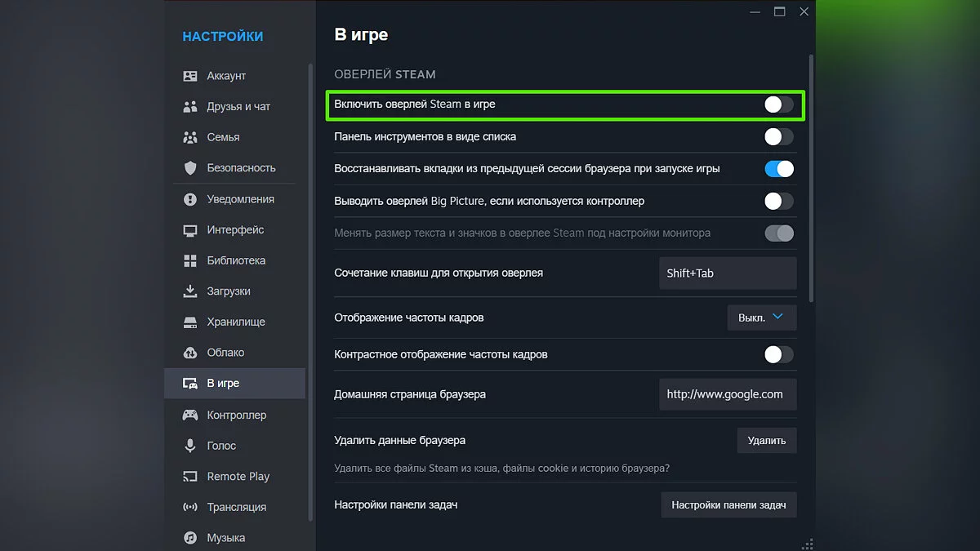
Task: Switch to the Remote Play settings section
Action: click(x=238, y=477)
